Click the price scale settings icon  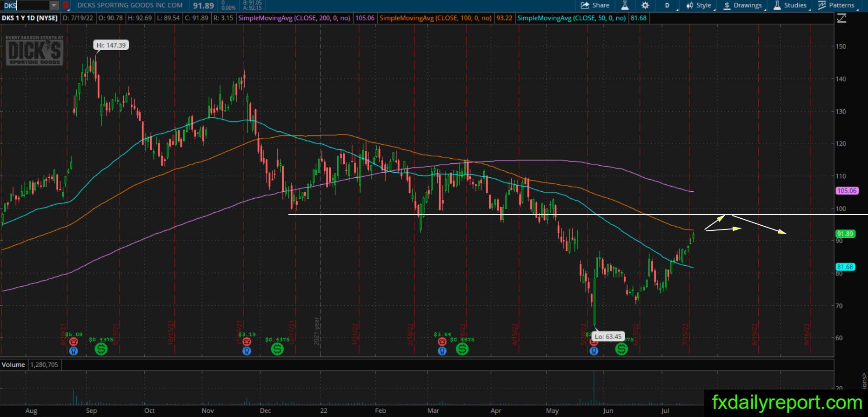point(841,19)
